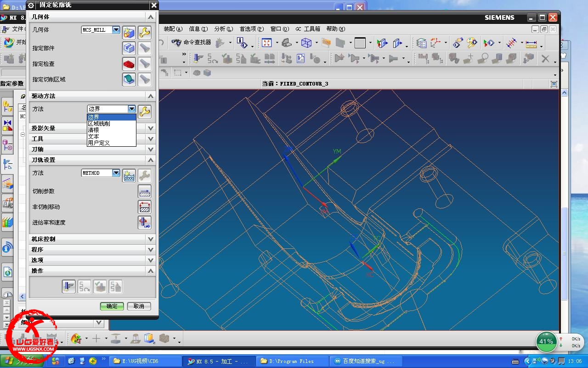This screenshot has height=368, width=588.
Task: Select 清根 from the drive method list
Action: pyautogui.click(x=112, y=130)
